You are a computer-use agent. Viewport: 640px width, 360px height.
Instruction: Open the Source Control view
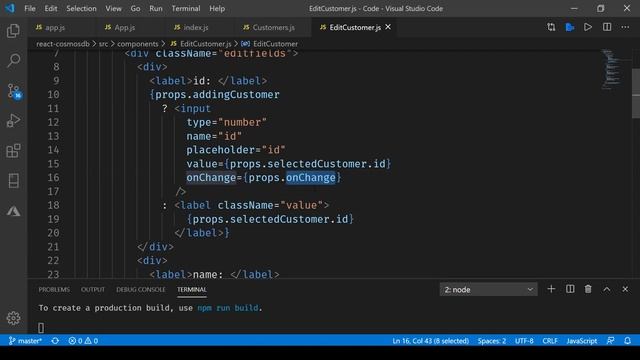point(14,91)
